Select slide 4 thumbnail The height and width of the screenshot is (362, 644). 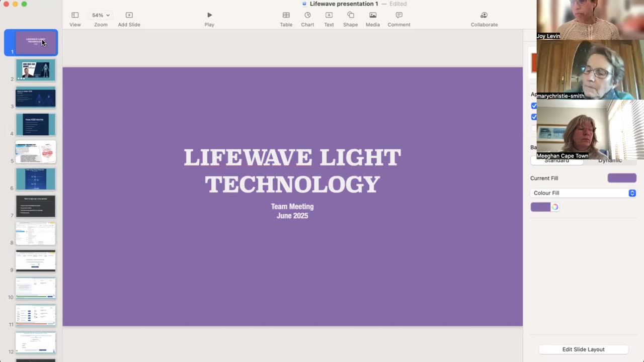click(x=36, y=124)
